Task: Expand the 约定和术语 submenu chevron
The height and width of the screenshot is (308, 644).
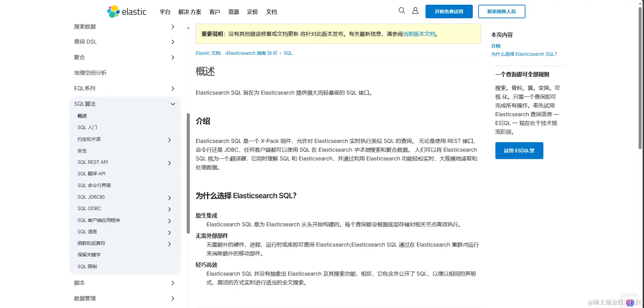Action: pyautogui.click(x=169, y=140)
